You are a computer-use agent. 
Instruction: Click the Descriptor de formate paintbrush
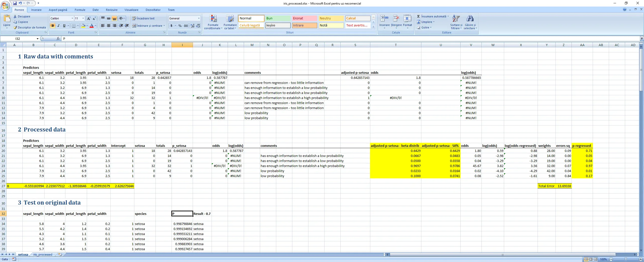(x=15, y=27)
